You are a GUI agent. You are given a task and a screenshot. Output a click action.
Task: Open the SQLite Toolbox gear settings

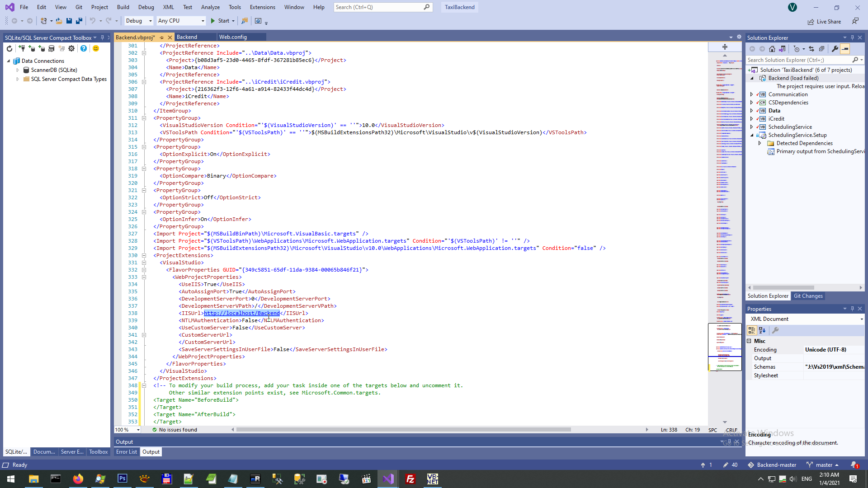[x=71, y=48]
